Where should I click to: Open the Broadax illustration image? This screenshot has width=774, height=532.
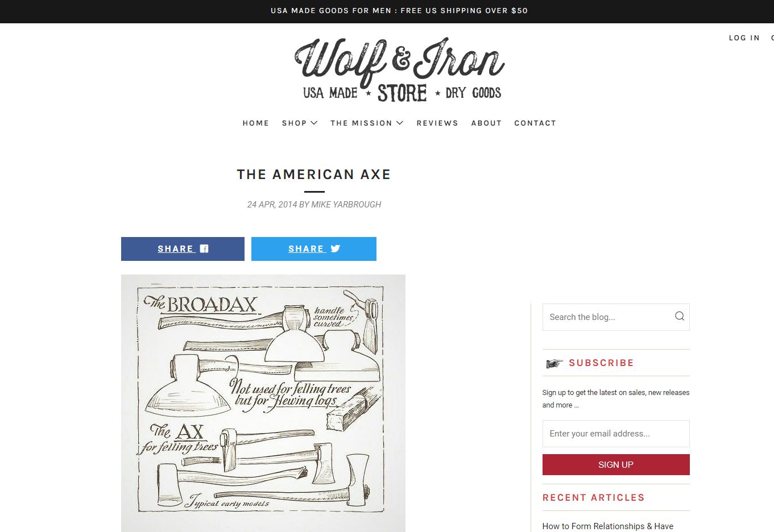(263, 403)
